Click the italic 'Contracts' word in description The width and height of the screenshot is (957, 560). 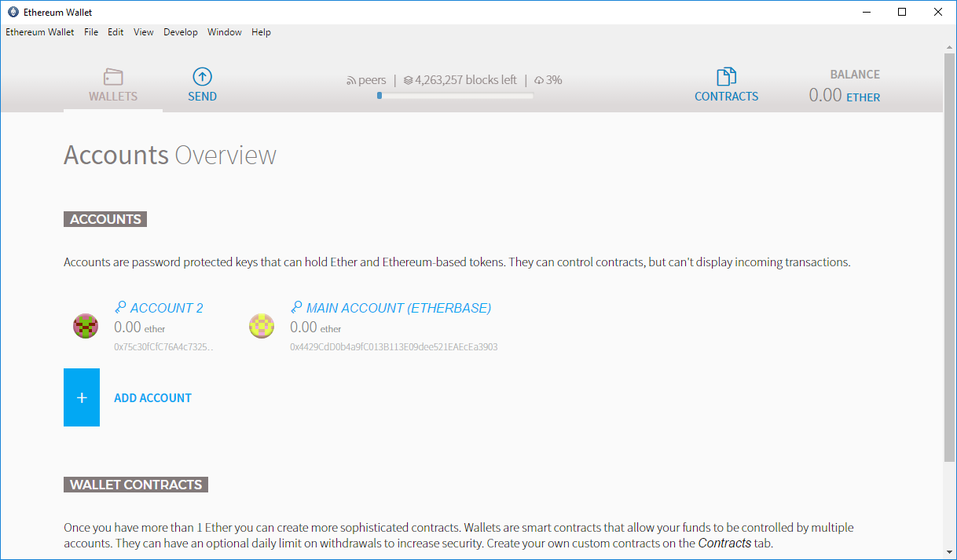pos(724,544)
